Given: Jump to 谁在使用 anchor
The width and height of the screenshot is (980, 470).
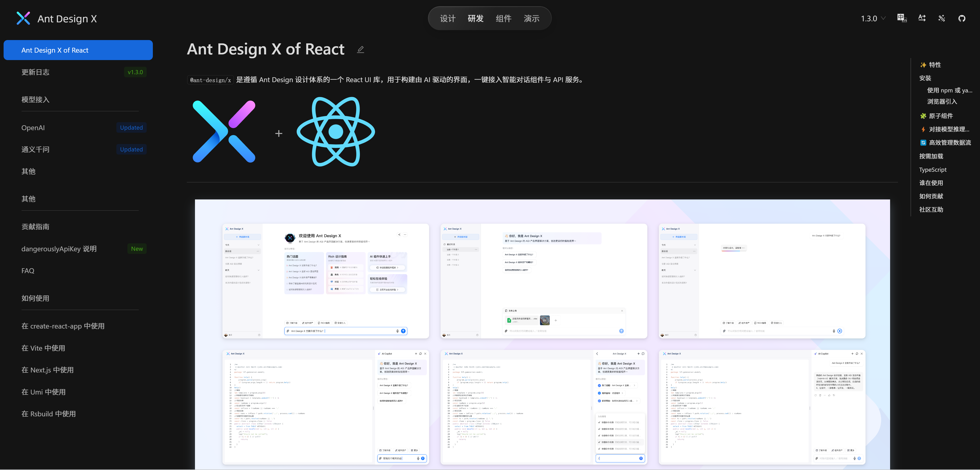Looking at the screenshot, I should pos(931,183).
